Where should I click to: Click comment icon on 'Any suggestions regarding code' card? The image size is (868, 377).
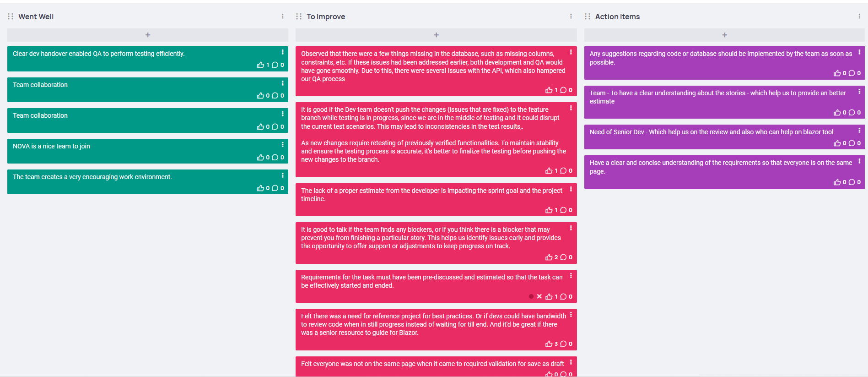tap(852, 73)
